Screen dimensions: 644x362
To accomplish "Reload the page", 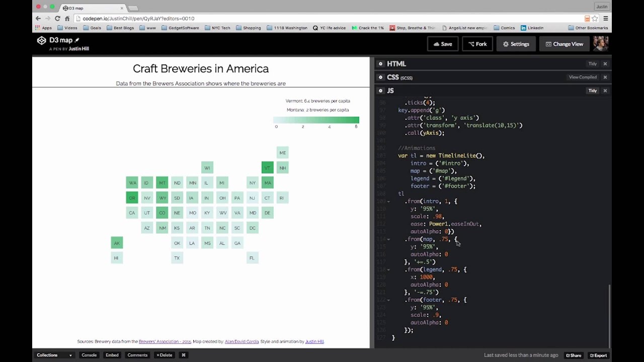I will pos(57,18).
